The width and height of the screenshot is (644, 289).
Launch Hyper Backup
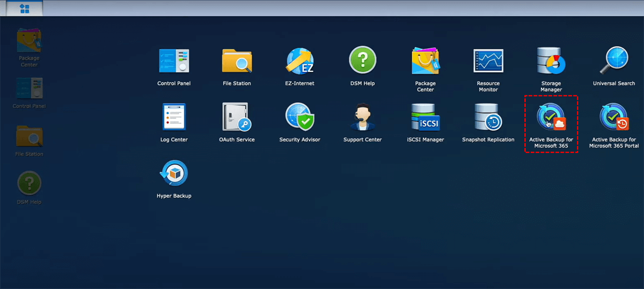[174, 174]
